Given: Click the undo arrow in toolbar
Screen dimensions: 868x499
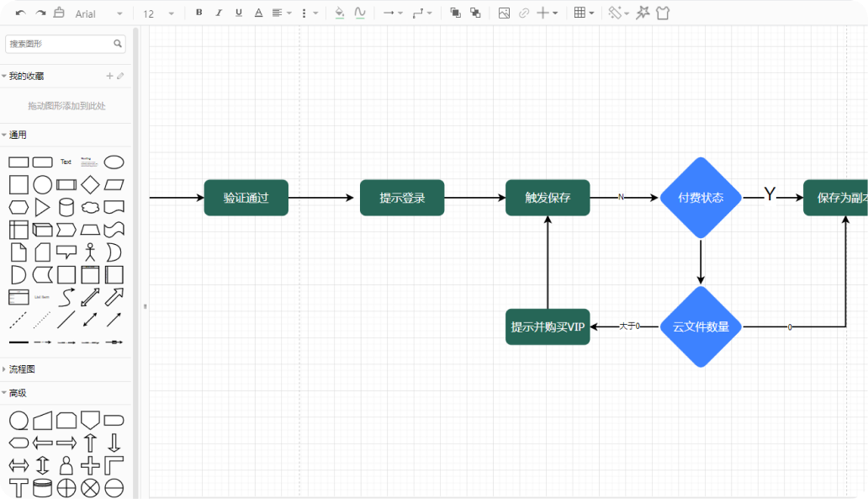Looking at the screenshot, I should click(20, 13).
